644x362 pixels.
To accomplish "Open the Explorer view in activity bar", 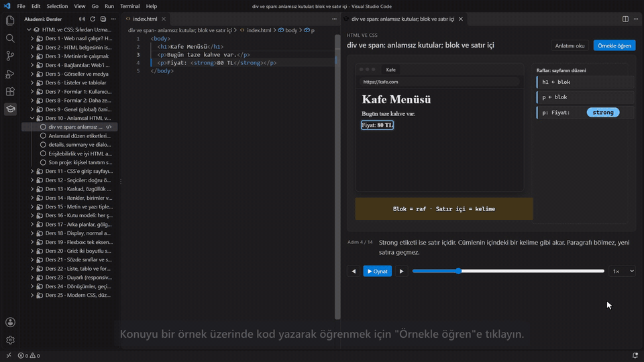I will [x=10, y=21].
